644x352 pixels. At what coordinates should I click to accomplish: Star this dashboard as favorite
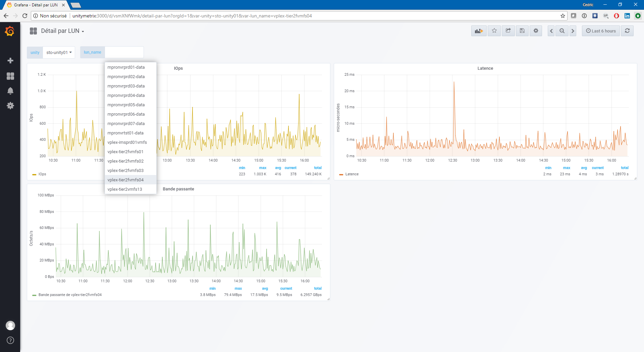(494, 31)
